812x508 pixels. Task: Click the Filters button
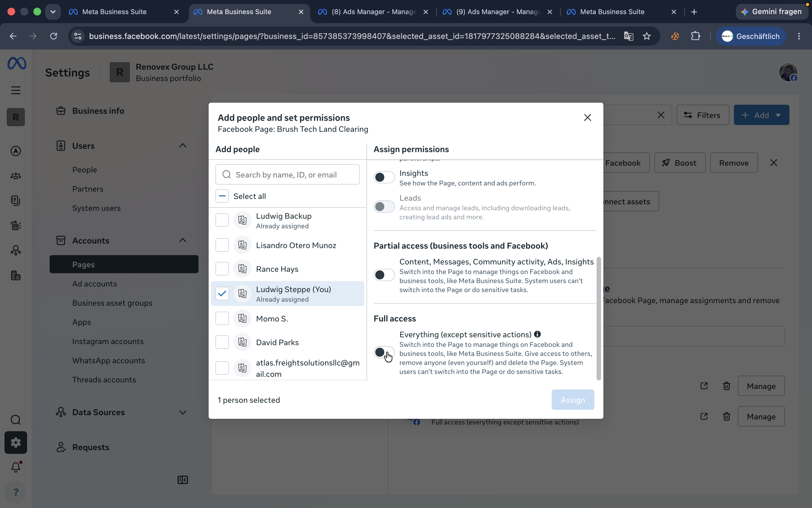click(703, 115)
